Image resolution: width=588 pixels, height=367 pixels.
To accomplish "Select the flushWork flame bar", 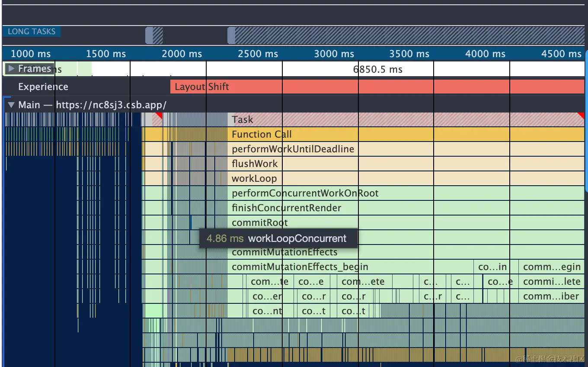I will coord(406,164).
